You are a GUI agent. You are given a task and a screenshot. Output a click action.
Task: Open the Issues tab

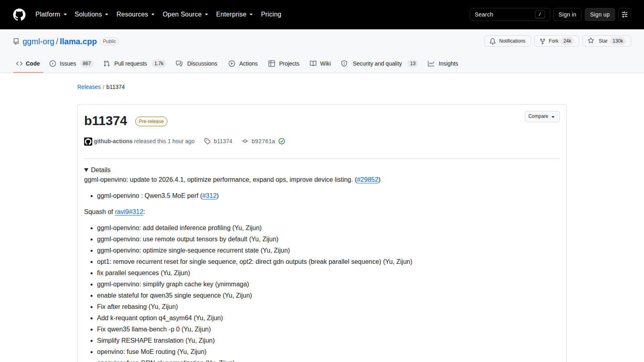pyautogui.click(x=71, y=64)
